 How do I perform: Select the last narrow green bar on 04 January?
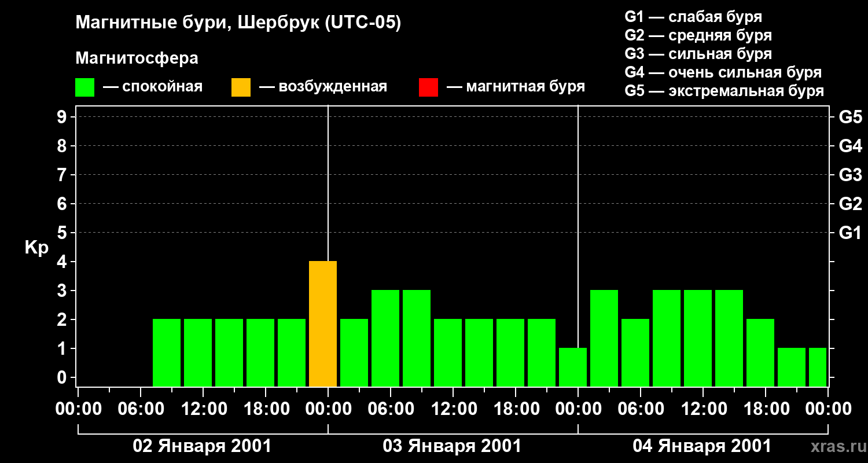818,368
